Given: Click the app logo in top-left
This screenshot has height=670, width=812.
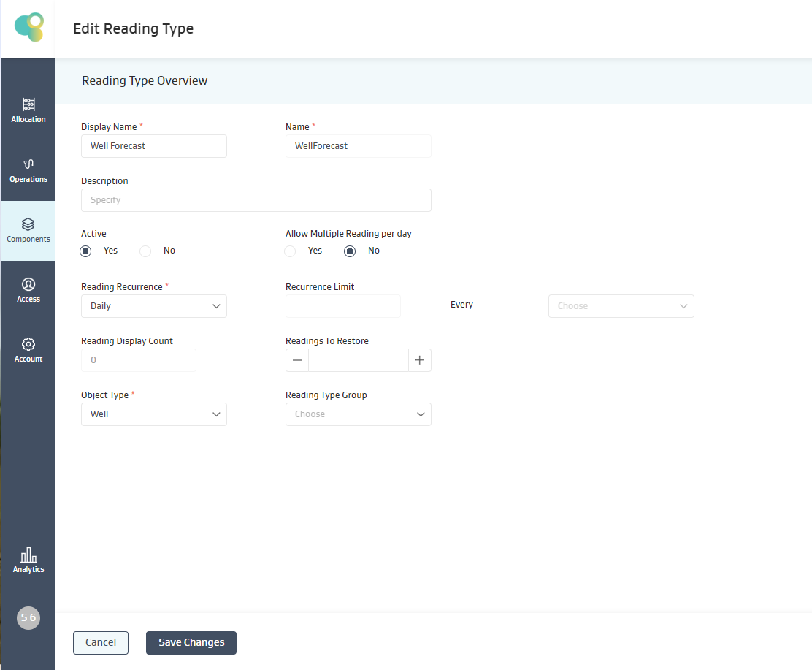Looking at the screenshot, I should [x=29, y=28].
